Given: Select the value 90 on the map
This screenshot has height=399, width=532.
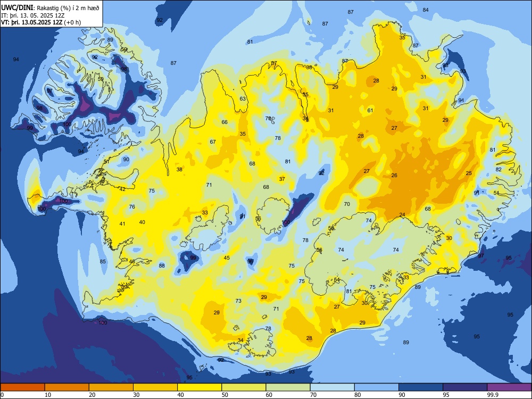Looking at the screenshot, I should click(x=126, y=160).
